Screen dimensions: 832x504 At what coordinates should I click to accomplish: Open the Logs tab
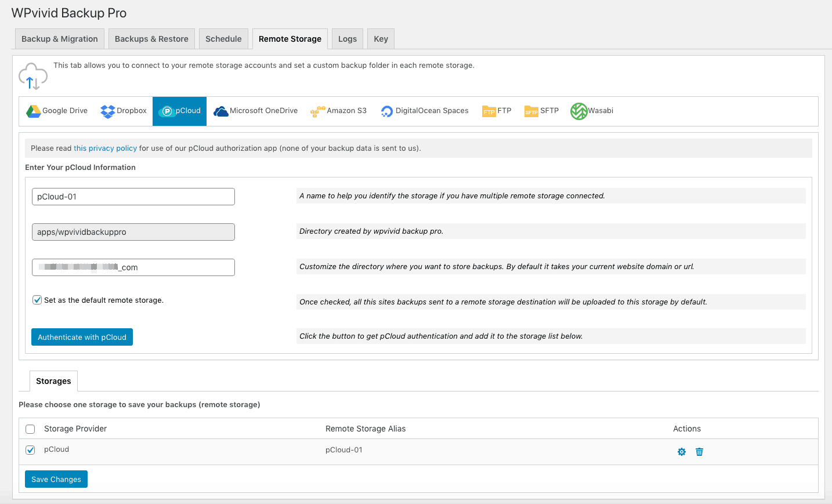tap(348, 39)
